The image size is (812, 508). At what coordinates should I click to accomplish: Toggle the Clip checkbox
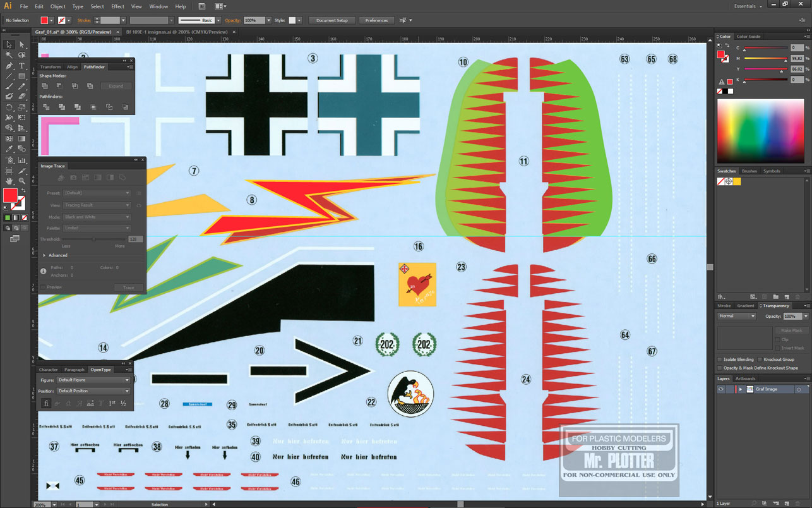(x=778, y=339)
